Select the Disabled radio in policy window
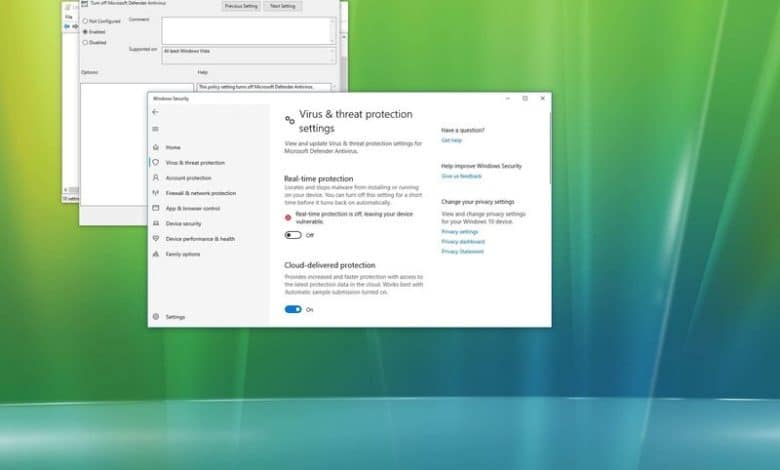The width and height of the screenshot is (780, 470). pos(85,42)
